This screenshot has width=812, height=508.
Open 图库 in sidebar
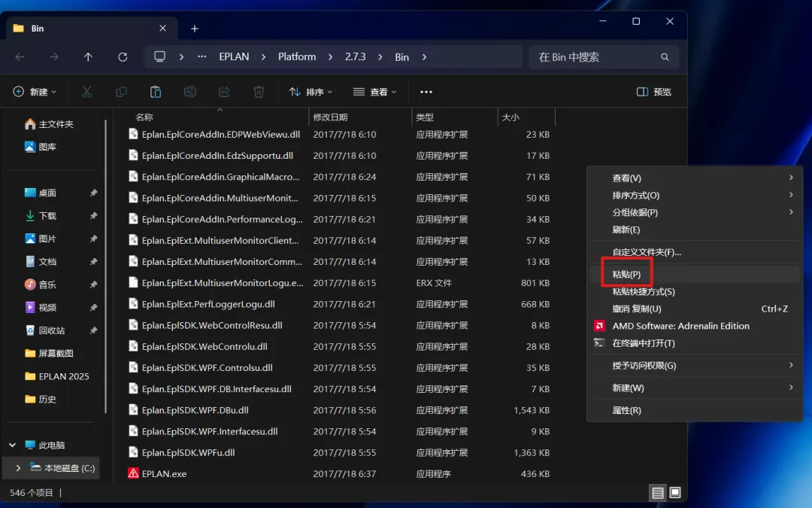click(x=41, y=147)
